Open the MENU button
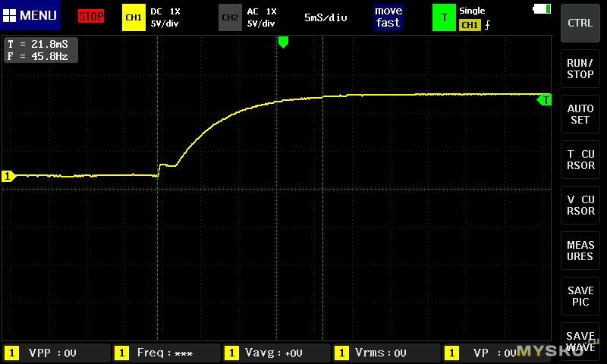Image resolution: width=607 pixels, height=364 pixels. pos(30,16)
